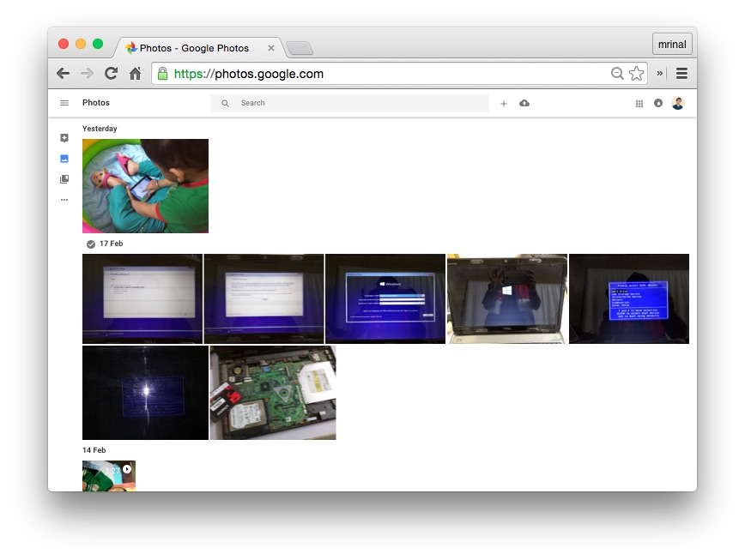The image size is (745, 560).
Task: Select the Photos view icon in the sidebar
Action: pyautogui.click(x=64, y=159)
